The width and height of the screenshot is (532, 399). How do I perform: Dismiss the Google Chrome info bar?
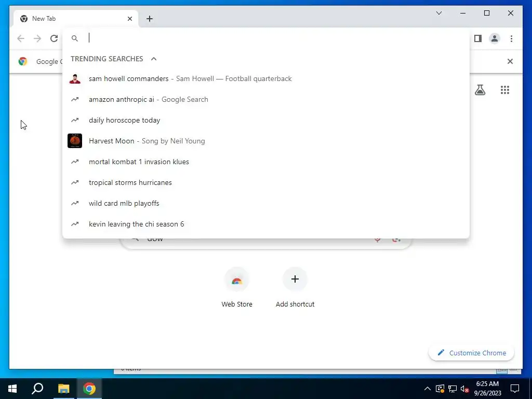(510, 61)
